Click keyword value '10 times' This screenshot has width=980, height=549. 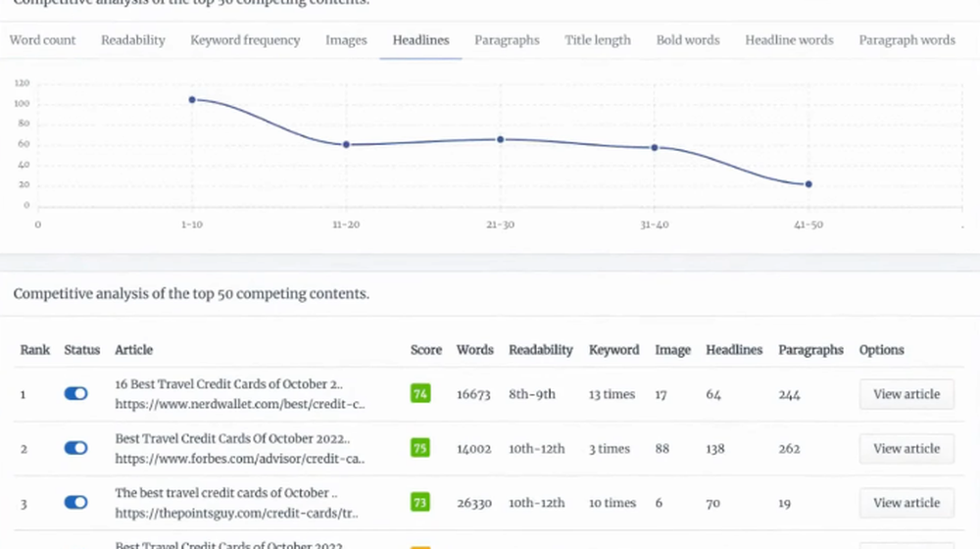pos(612,503)
